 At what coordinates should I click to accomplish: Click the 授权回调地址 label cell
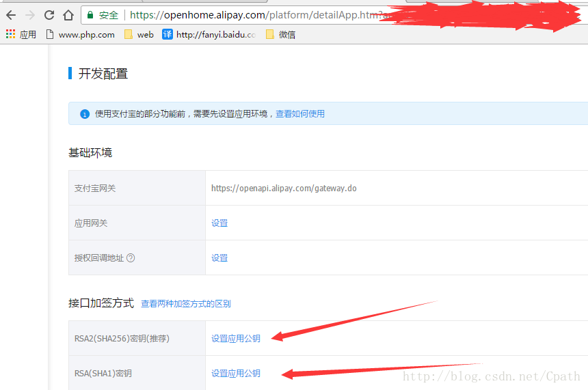pyautogui.click(x=137, y=257)
